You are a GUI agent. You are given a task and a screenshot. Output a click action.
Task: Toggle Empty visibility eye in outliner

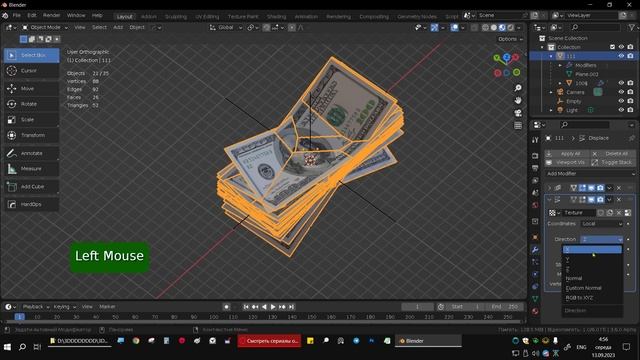621,101
